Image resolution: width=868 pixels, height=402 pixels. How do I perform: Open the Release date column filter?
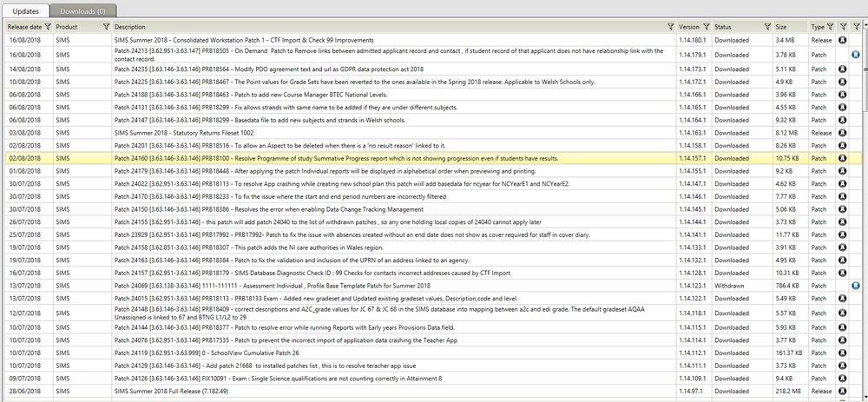tap(48, 27)
